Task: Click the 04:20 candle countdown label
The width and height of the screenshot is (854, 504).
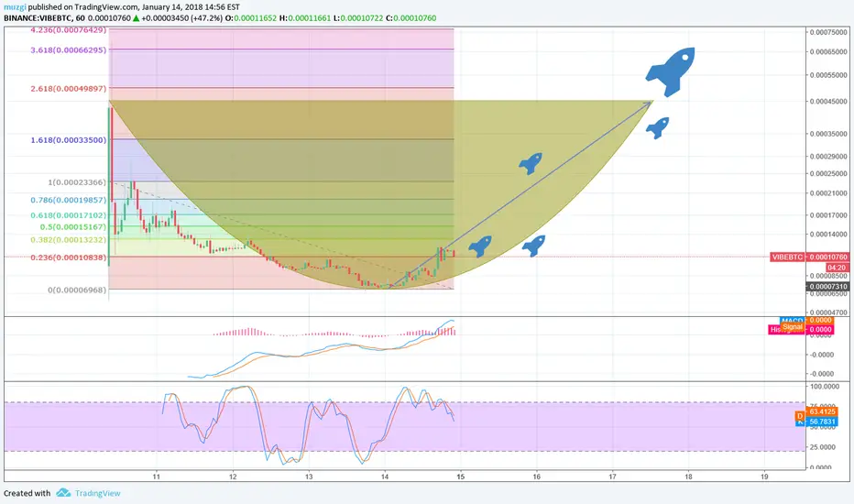Action: click(x=838, y=268)
